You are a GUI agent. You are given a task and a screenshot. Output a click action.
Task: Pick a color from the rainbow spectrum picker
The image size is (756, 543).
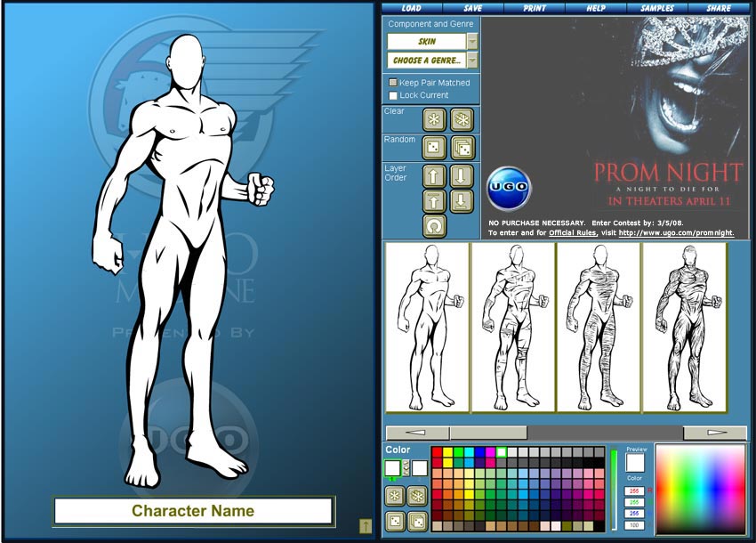click(700, 489)
